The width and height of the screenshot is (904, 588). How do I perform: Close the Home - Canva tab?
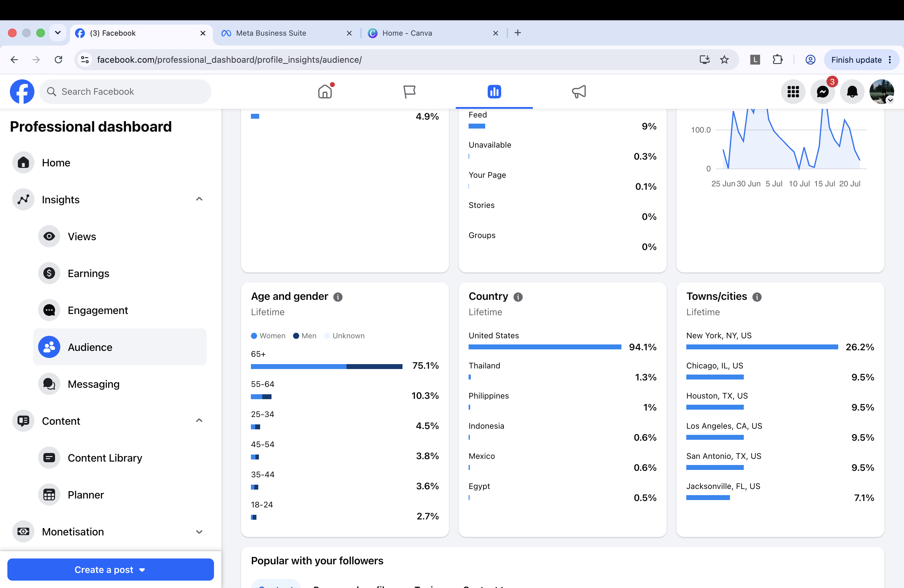coord(496,33)
